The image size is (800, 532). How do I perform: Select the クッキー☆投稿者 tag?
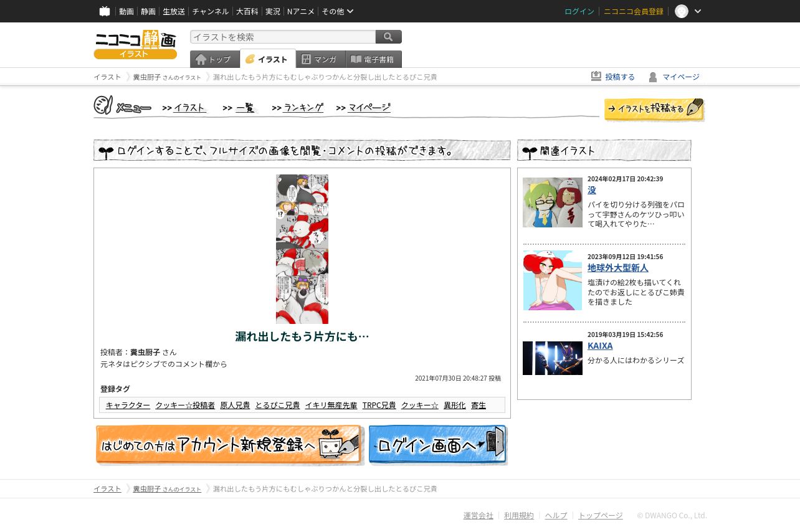(x=185, y=405)
